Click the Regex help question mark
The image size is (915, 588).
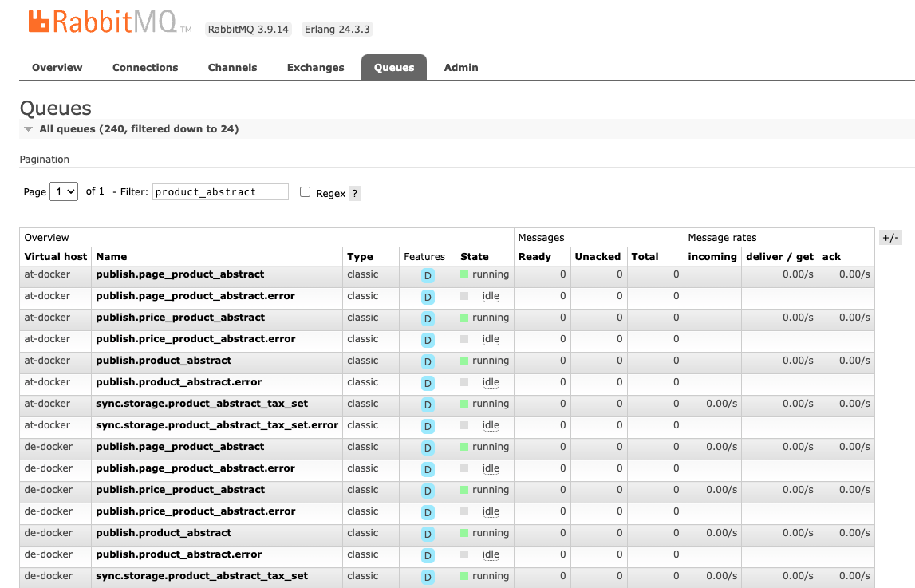[355, 193]
